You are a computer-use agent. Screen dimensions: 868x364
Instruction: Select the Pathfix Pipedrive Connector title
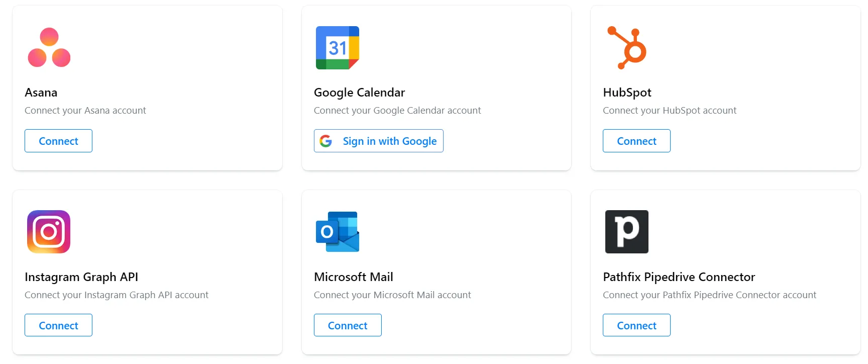(x=679, y=277)
